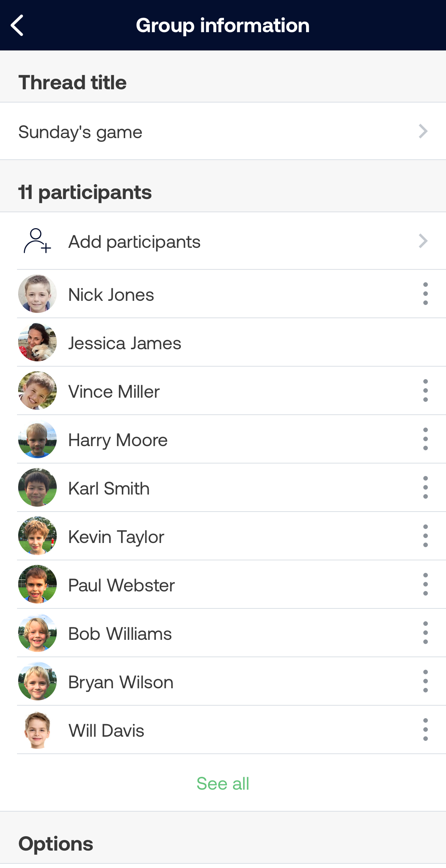Open the three-dot menu for Bryan Wilson
The width and height of the screenshot is (446, 868).
(x=425, y=681)
